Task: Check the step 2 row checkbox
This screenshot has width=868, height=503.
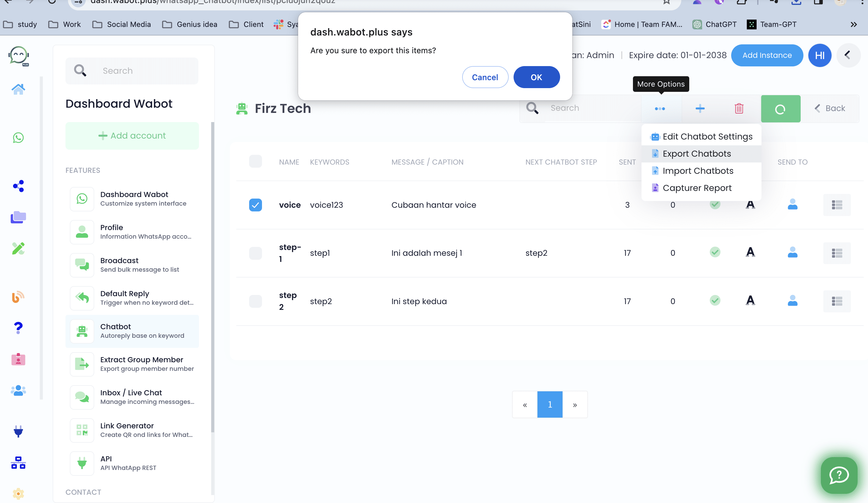Action: pyautogui.click(x=255, y=301)
